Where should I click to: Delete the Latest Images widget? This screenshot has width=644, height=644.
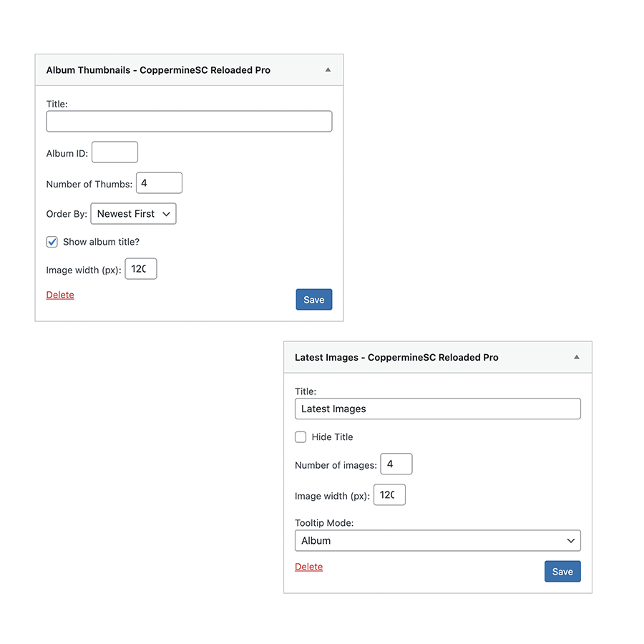[308, 567]
